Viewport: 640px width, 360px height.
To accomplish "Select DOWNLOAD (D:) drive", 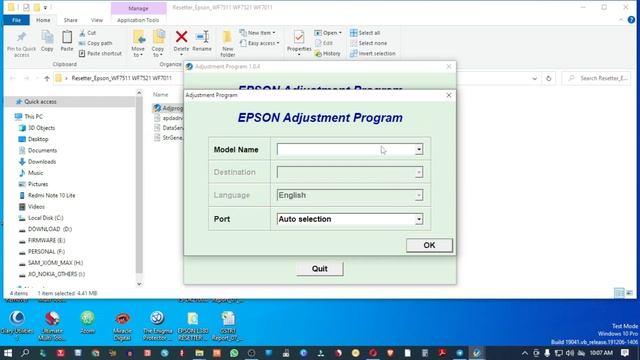I will [x=50, y=229].
